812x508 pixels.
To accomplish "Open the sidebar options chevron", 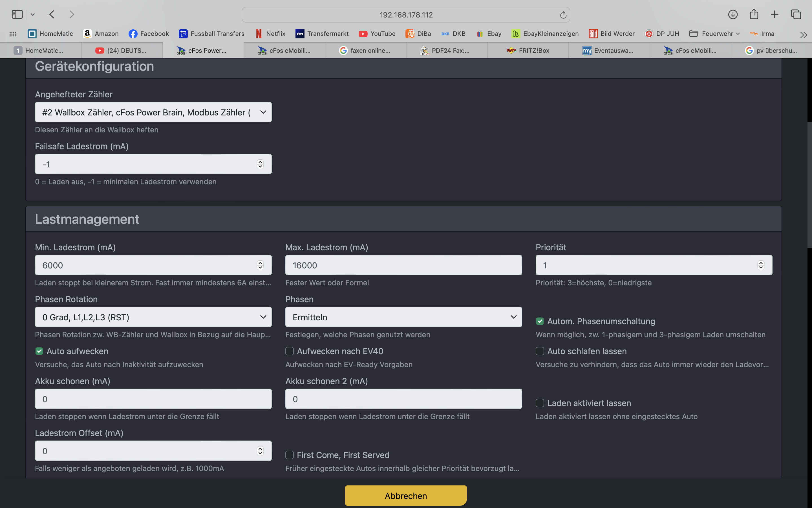I will coord(32,14).
